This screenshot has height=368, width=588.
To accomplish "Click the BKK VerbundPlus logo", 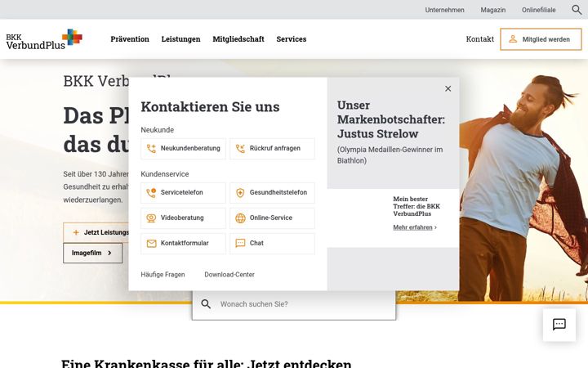I will click(x=44, y=39).
